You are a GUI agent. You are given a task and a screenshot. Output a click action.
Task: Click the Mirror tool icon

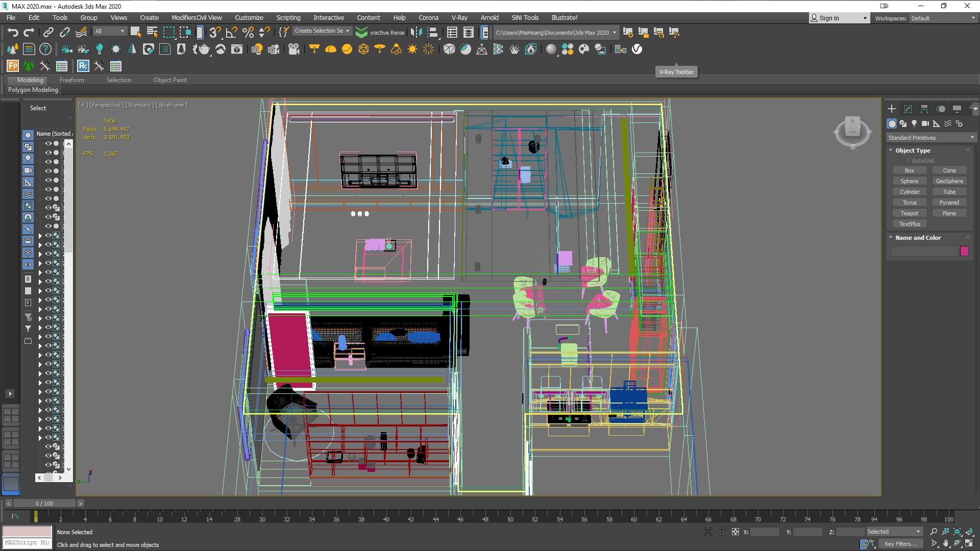point(416,33)
